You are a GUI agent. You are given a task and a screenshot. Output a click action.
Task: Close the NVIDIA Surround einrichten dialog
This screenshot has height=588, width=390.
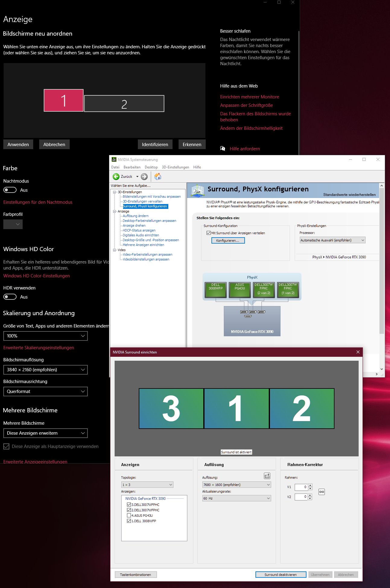[x=358, y=352]
